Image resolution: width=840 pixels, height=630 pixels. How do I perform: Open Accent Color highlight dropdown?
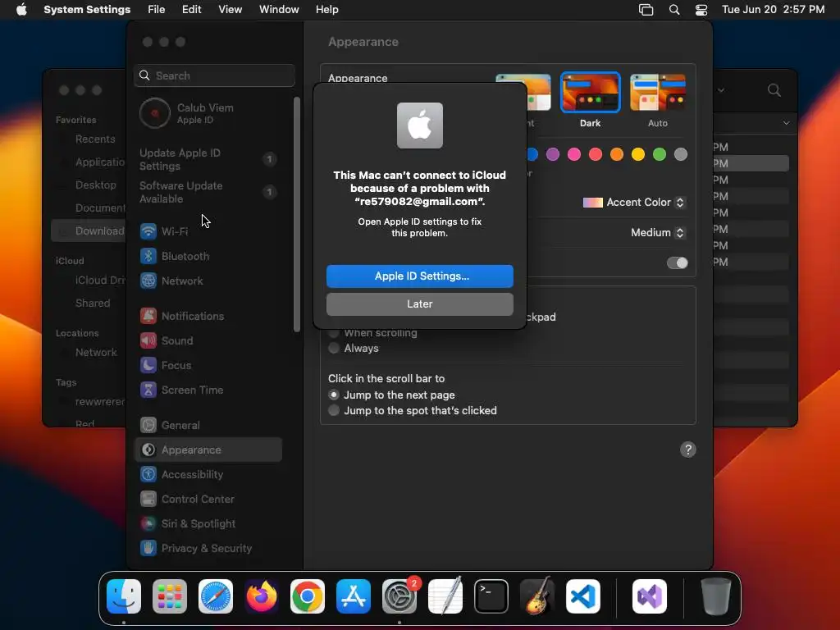(634, 203)
